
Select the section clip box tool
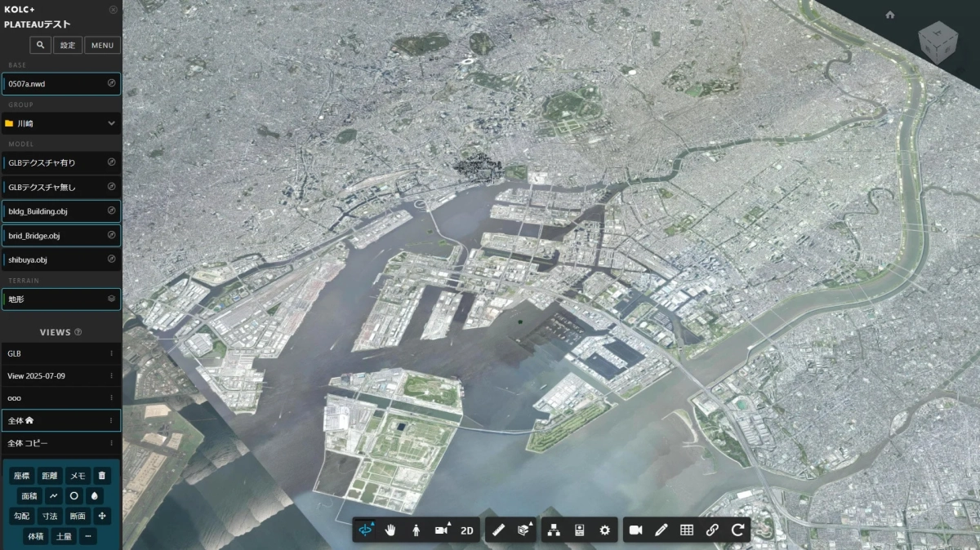pos(524,530)
